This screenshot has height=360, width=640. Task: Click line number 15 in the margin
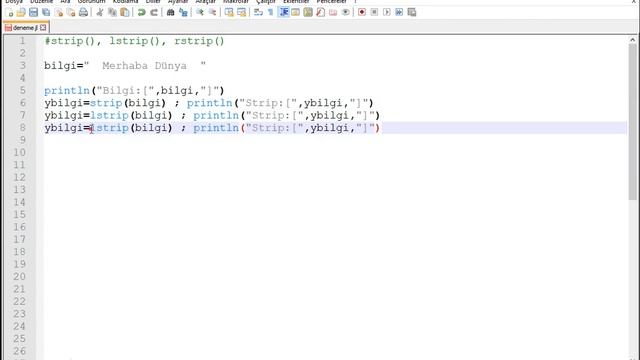point(20,215)
